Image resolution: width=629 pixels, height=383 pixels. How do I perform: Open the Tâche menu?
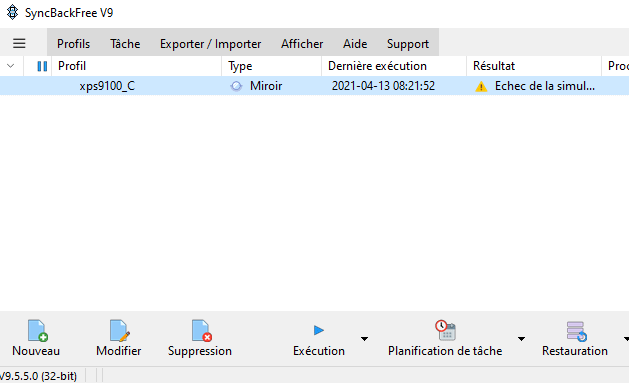[x=125, y=44]
